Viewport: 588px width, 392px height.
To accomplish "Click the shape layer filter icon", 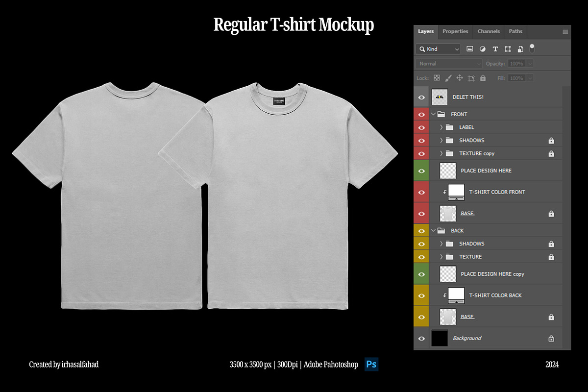I will (507, 49).
